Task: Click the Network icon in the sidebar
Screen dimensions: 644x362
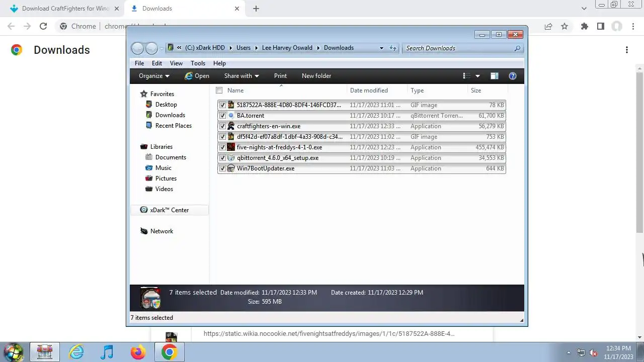Action: [144, 231]
